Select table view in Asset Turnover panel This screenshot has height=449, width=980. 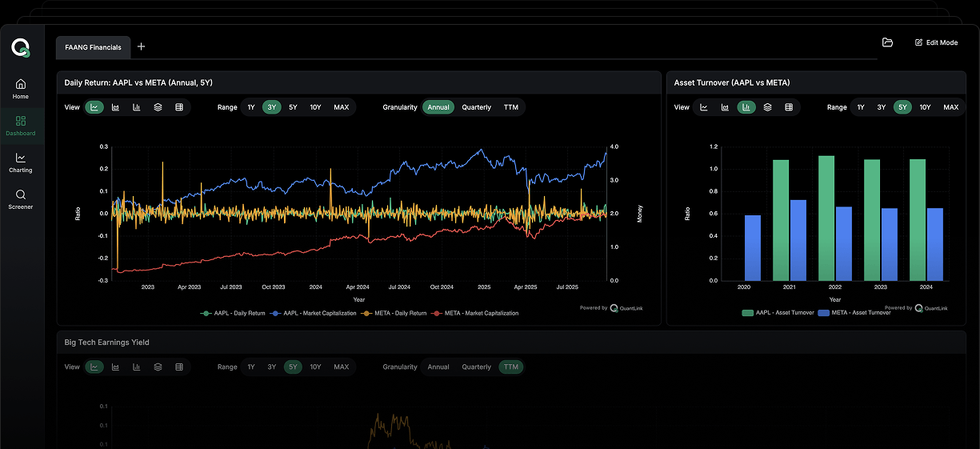click(789, 107)
